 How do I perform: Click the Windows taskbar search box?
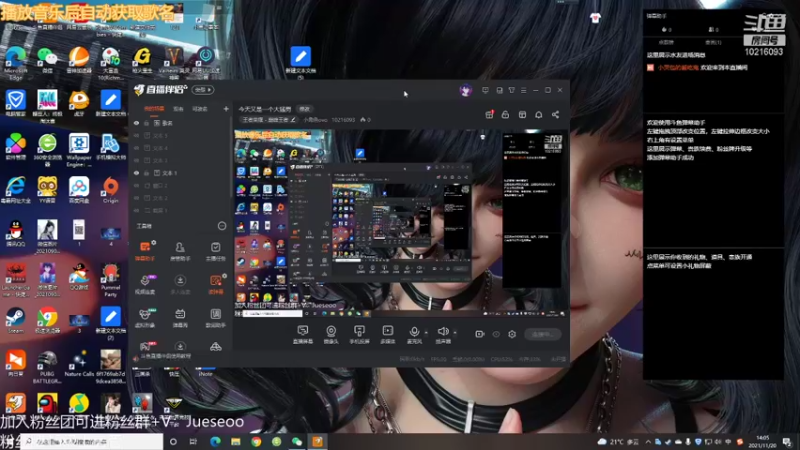(91, 442)
